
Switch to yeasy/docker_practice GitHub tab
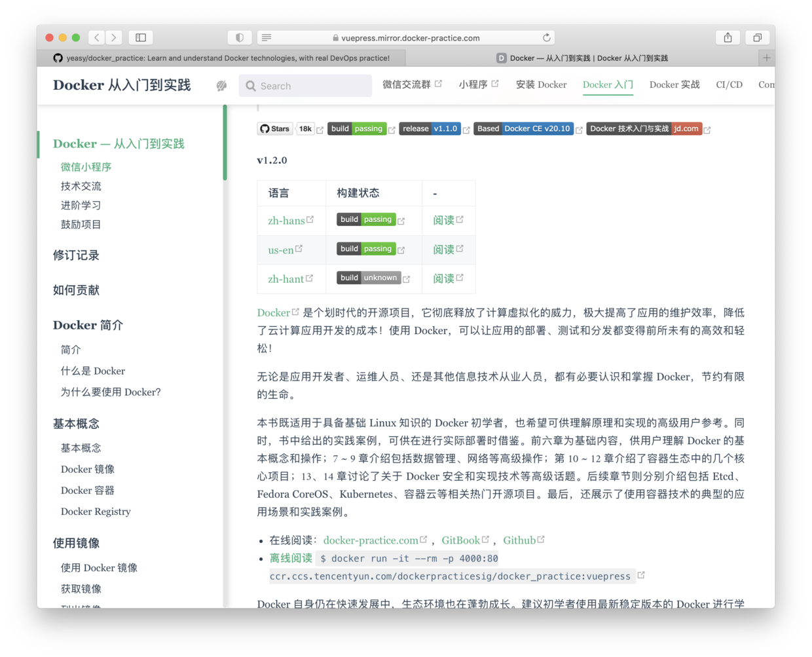point(221,58)
